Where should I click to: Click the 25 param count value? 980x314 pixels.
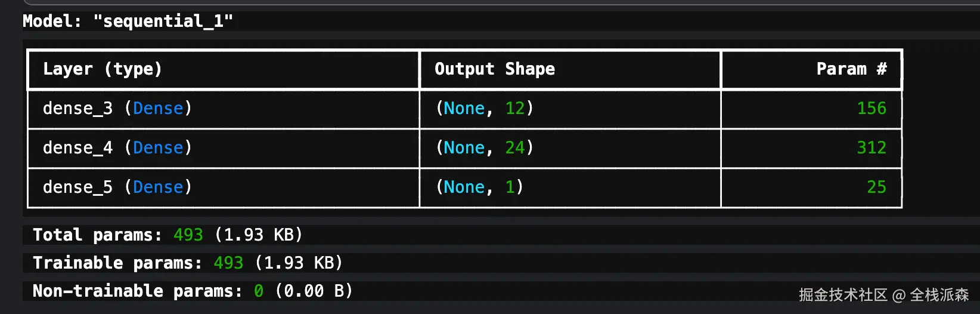tap(876, 187)
